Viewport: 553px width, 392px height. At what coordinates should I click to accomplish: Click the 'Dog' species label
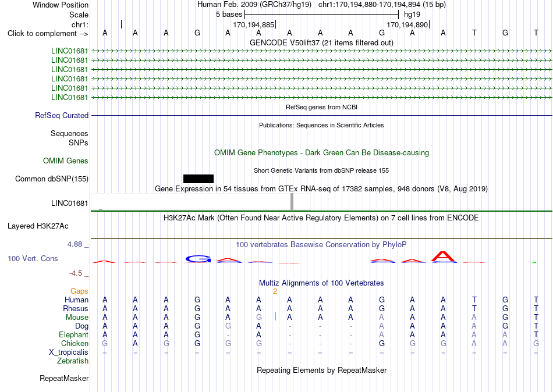click(x=81, y=326)
